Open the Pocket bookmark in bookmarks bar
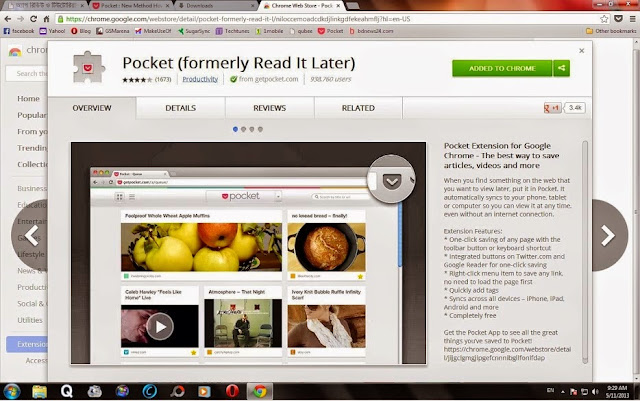Image resolution: width=640 pixels, height=401 pixels. pos(331,31)
